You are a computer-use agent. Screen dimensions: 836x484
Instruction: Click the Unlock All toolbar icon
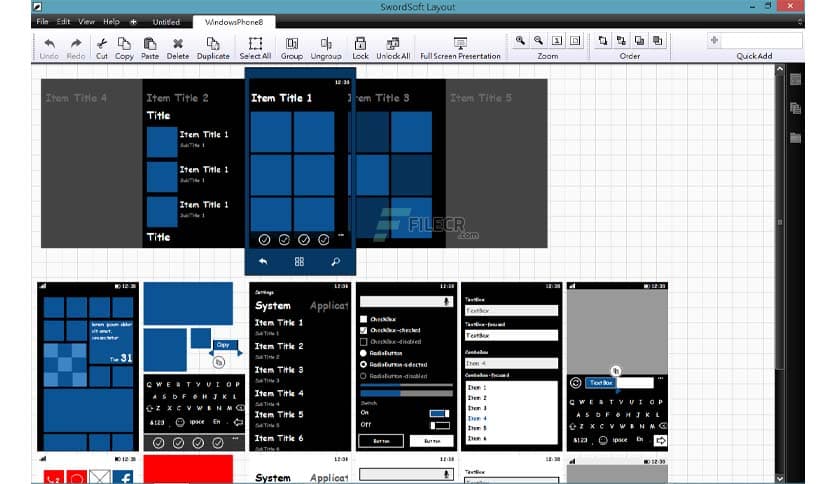tap(393, 43)
